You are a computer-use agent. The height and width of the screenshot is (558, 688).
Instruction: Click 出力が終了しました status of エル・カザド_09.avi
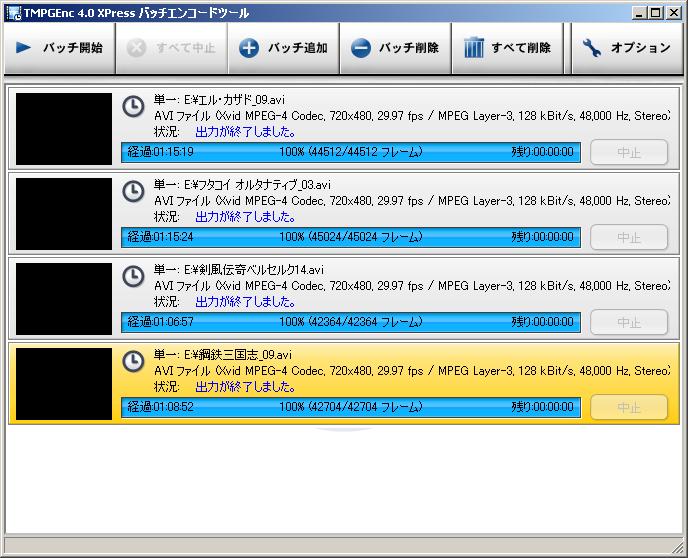click(245, 132)
